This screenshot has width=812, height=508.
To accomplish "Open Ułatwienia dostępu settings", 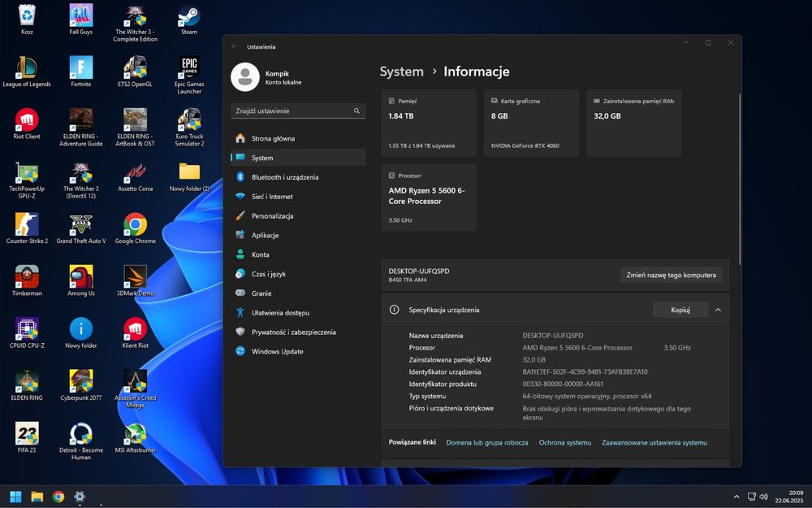I will click(x=298, y=313).
